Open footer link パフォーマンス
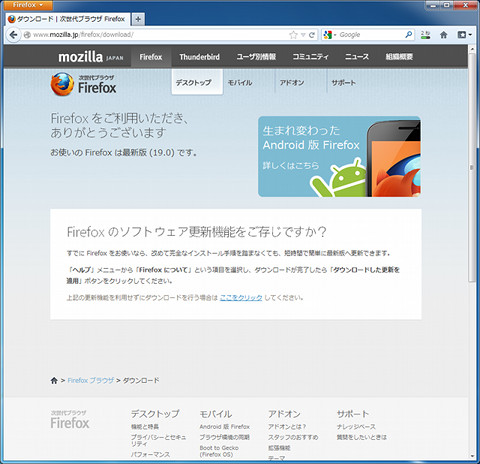 coord(150,454)
